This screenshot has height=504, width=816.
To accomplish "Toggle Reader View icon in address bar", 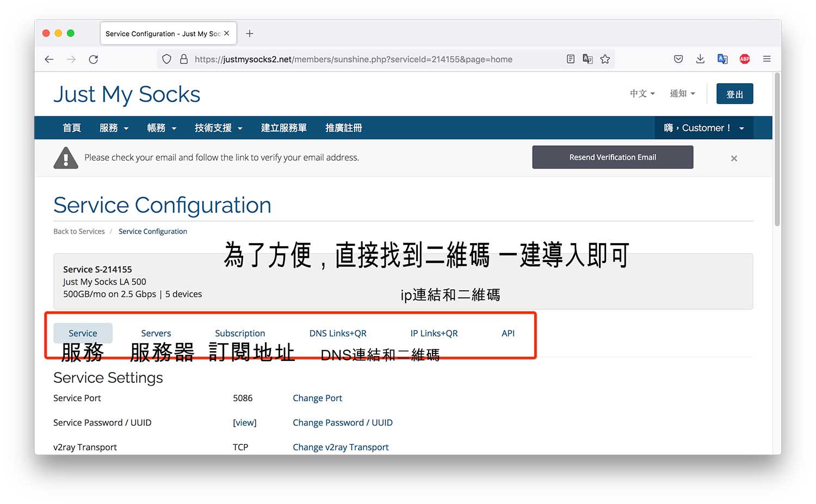I will tap(570, 59).
